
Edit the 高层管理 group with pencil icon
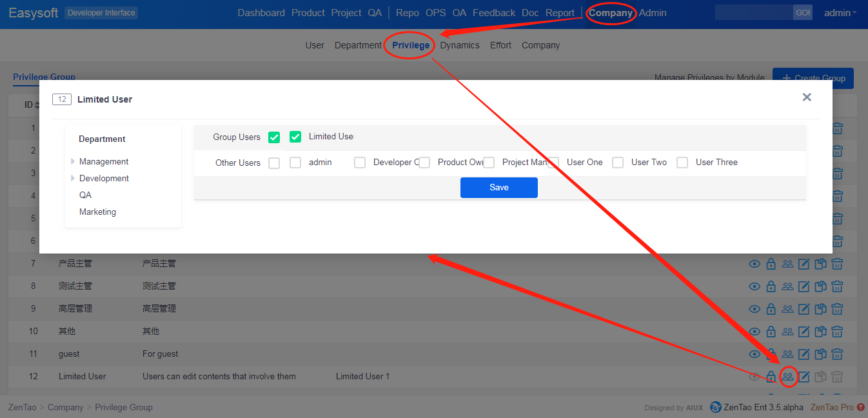coord(804,309)
